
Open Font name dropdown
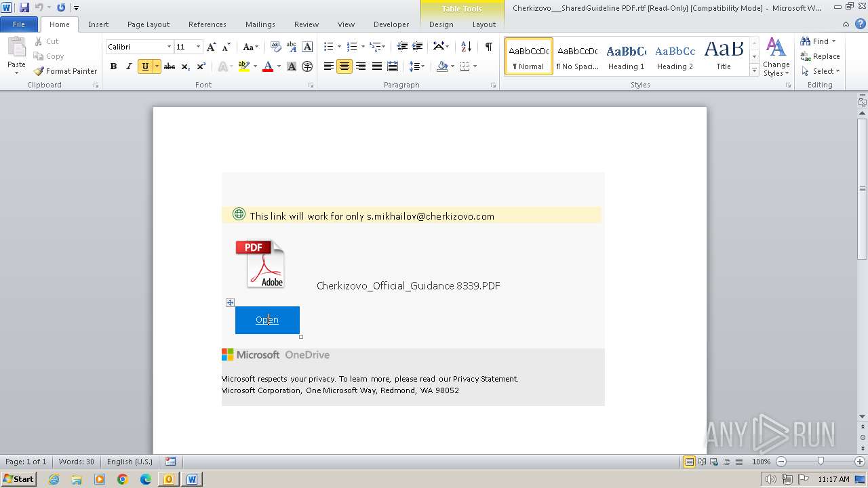tap(169, 47)
